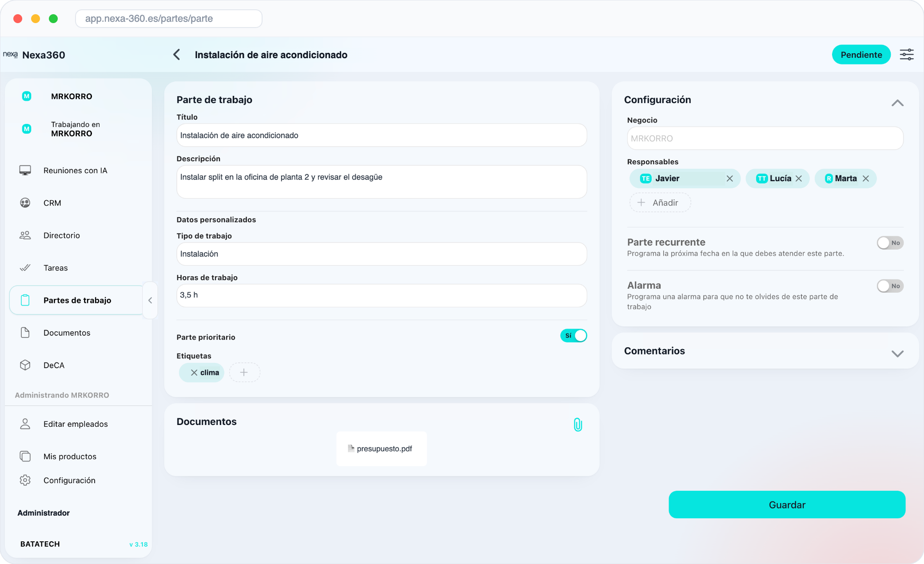Open the presupuesto.pdf document
Viewport: 924px width, 564px height.
click(x=381, y=449)
